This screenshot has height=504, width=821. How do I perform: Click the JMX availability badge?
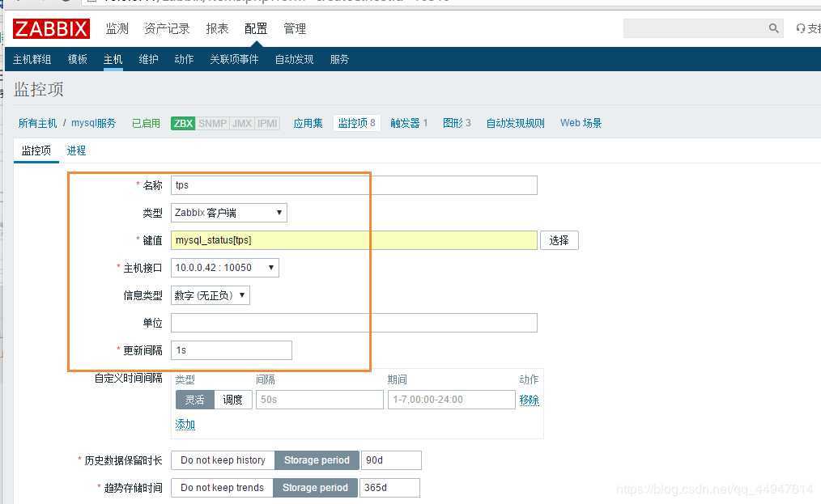[242, 124]
